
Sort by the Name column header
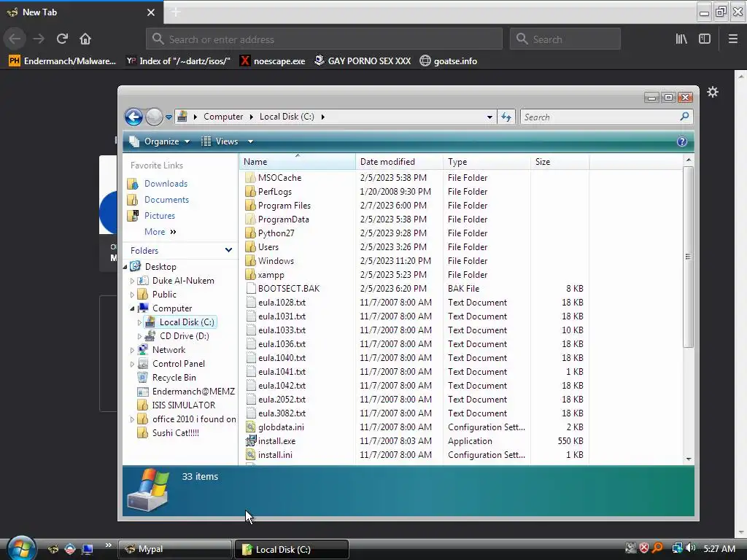pyautogui.click(x=298, y=162)
